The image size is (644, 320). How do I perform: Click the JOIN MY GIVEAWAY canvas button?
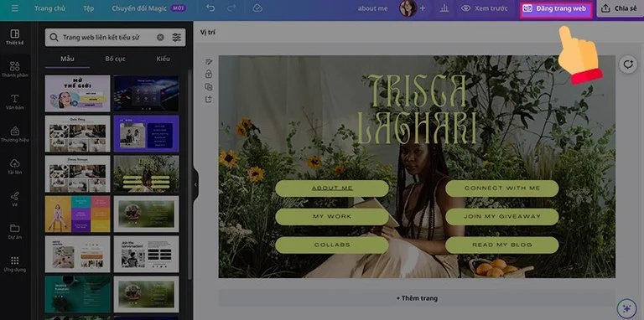tap(502, 217)
